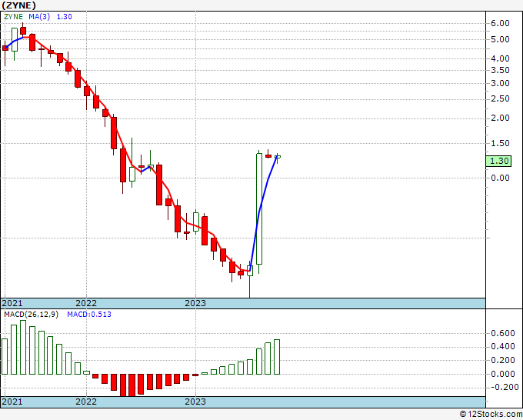
Task: Click the 2023 label on the MACD timeline
Action: [x=195, y=402]
